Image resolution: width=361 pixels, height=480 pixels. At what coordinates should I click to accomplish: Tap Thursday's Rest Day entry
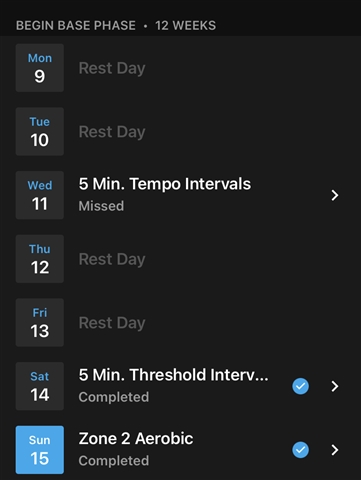112,259
